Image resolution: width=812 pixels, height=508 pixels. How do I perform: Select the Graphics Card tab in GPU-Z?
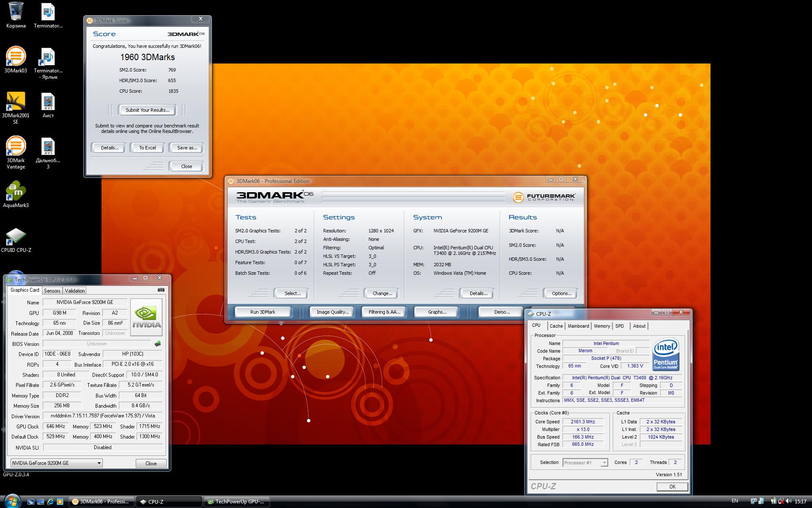(x=25, y=290)
